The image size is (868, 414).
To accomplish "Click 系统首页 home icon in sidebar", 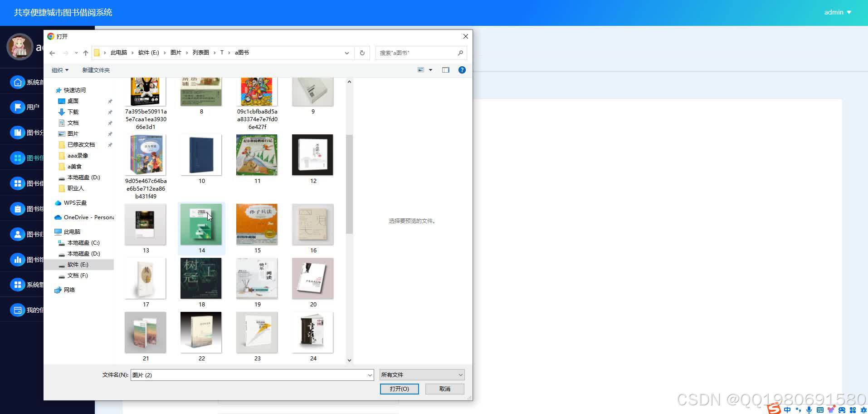I will point(17,82).
